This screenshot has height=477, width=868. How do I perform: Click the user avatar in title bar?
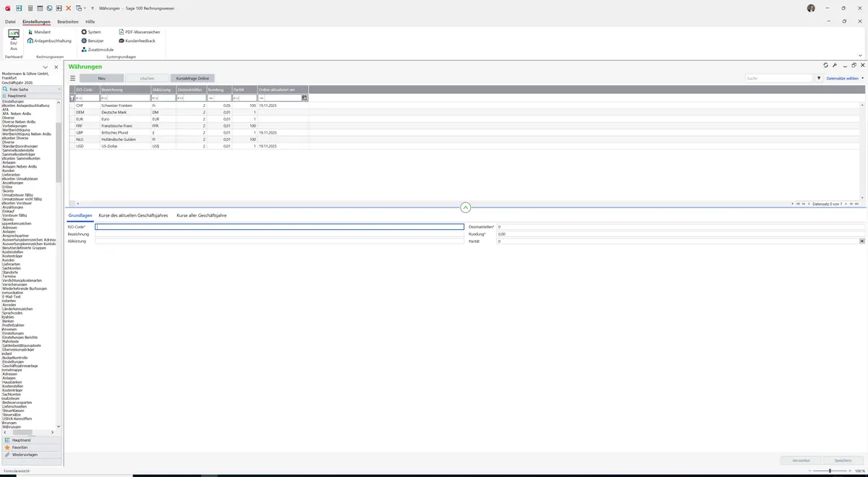tap(811, 8)
